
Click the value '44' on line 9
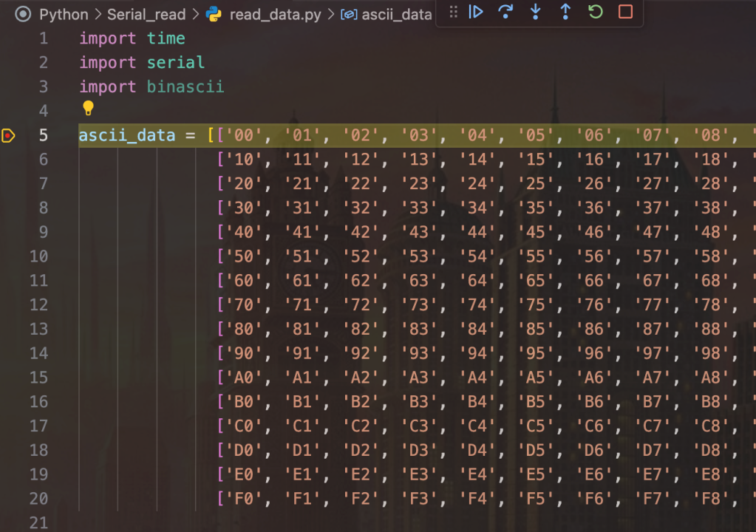pyautogui.click(x=477, y=232)
